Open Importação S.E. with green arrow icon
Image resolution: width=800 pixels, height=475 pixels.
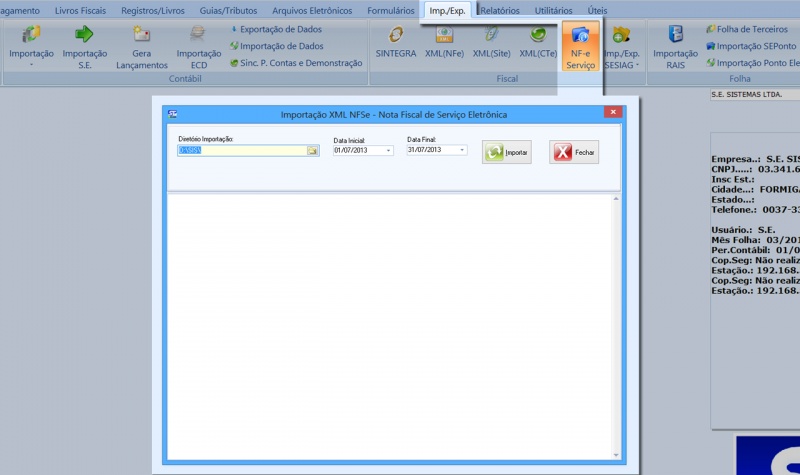tap(84, 46)
